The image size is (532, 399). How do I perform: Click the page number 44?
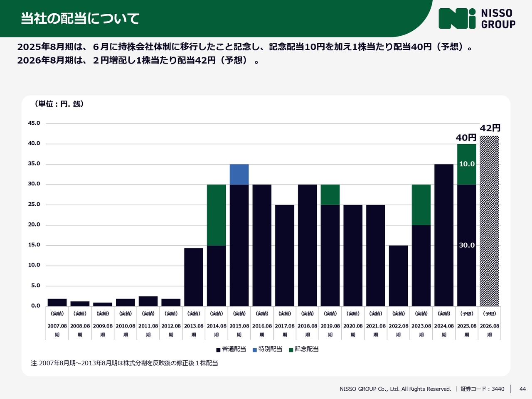point(522,389)
